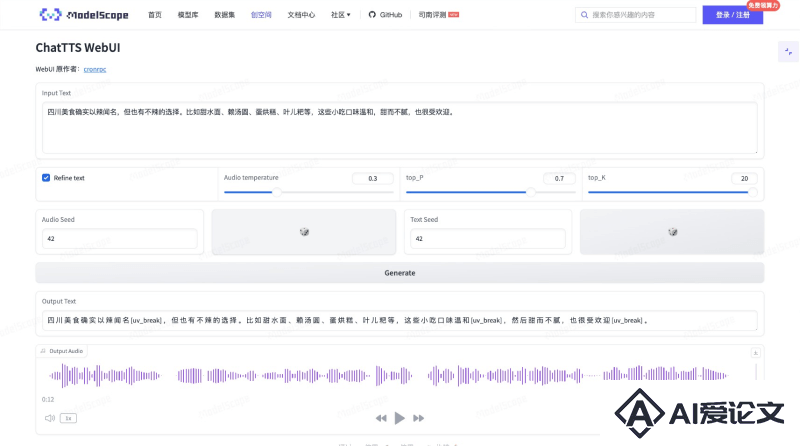Open the 文档中心 menu item
The height and width of the screenshot is (446, 800).
(x=301, y=15)
